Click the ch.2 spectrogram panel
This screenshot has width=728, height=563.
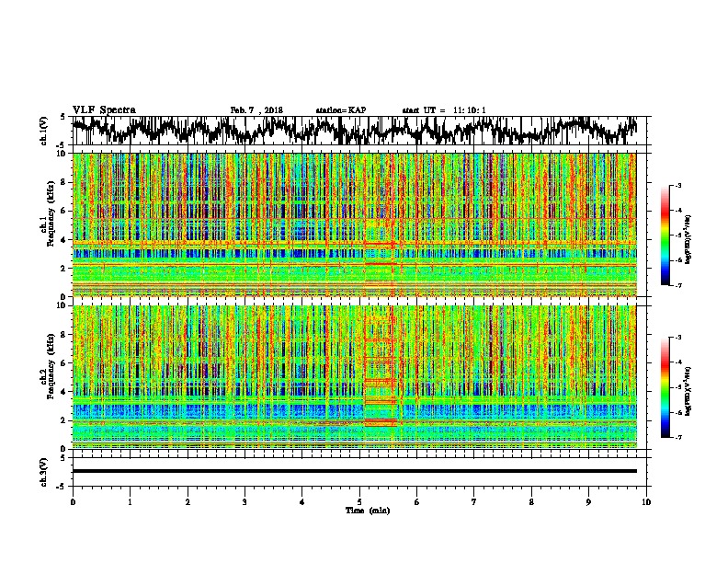pyautogui.click(x=354, y=377)
